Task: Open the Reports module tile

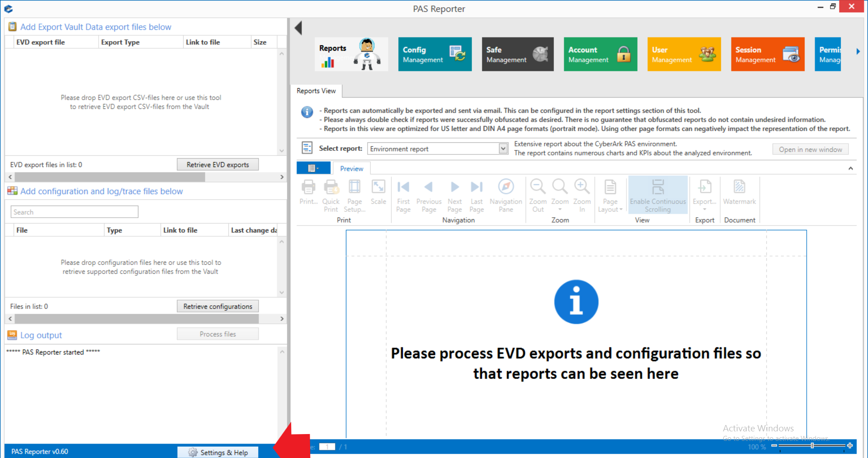Action: [x=351, y=54]
